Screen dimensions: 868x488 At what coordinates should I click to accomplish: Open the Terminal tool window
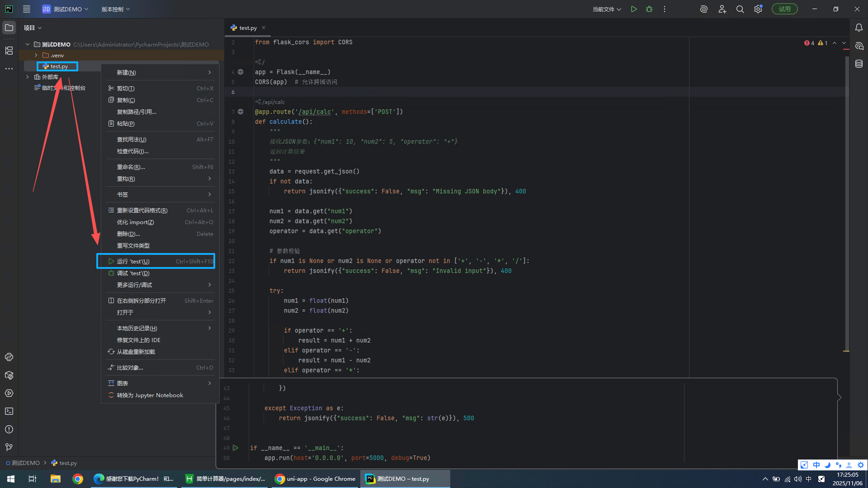9,411
